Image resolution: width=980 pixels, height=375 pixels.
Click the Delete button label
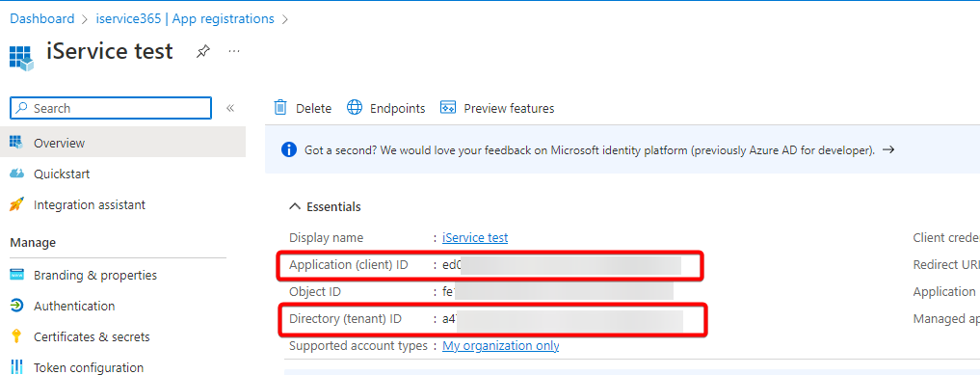[x=314, y=108]
